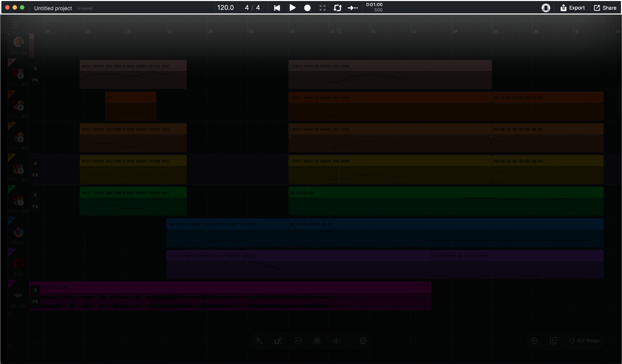Click the four-dot grid icon in transport

(x=322, y=8)
